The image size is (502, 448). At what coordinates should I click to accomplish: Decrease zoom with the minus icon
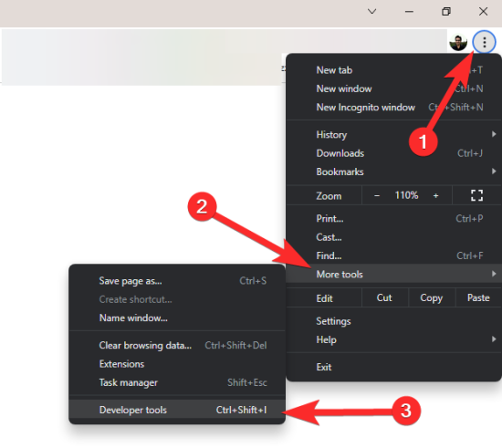click(377, 195)
